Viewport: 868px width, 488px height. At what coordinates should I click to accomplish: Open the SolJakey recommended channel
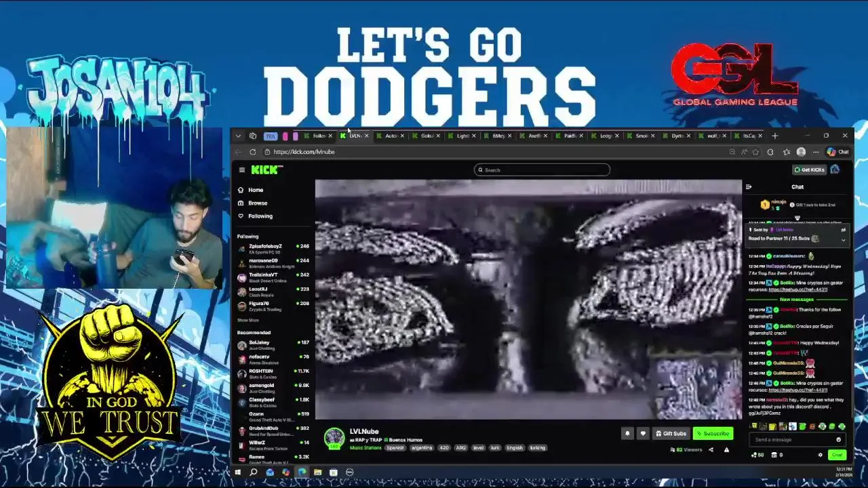tap(273, 345)
